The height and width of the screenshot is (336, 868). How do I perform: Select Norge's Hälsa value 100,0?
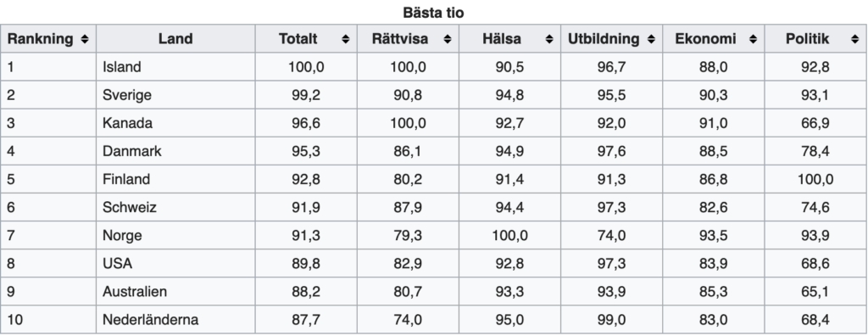509,236
